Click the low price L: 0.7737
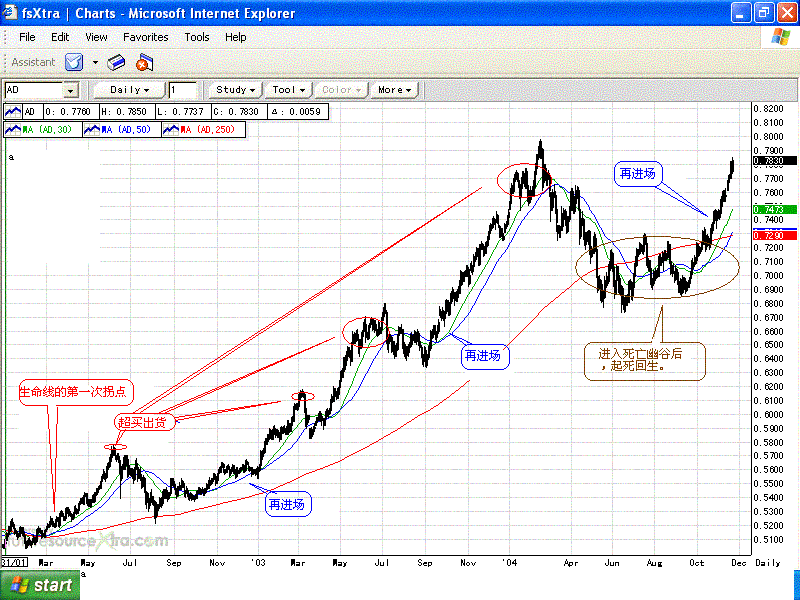This screenshot has width=800, height=600. coord(180,112)
